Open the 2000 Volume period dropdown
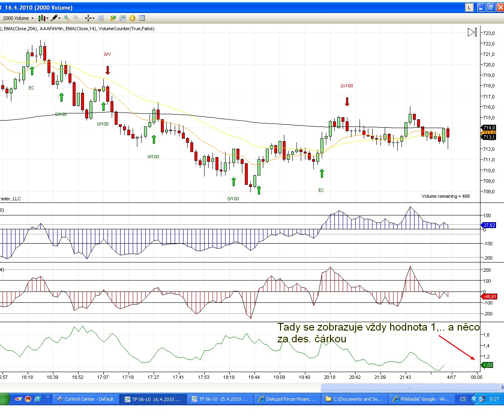 [x=18, y=18]
